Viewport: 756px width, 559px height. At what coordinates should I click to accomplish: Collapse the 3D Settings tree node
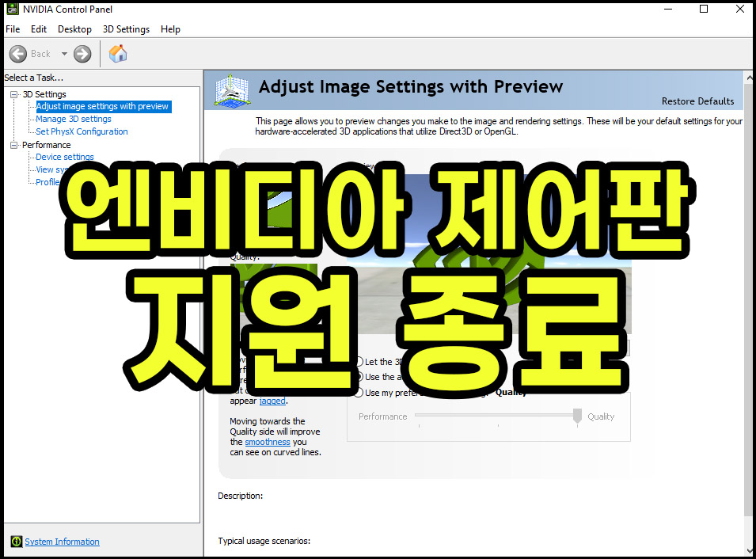coord(14,94)
